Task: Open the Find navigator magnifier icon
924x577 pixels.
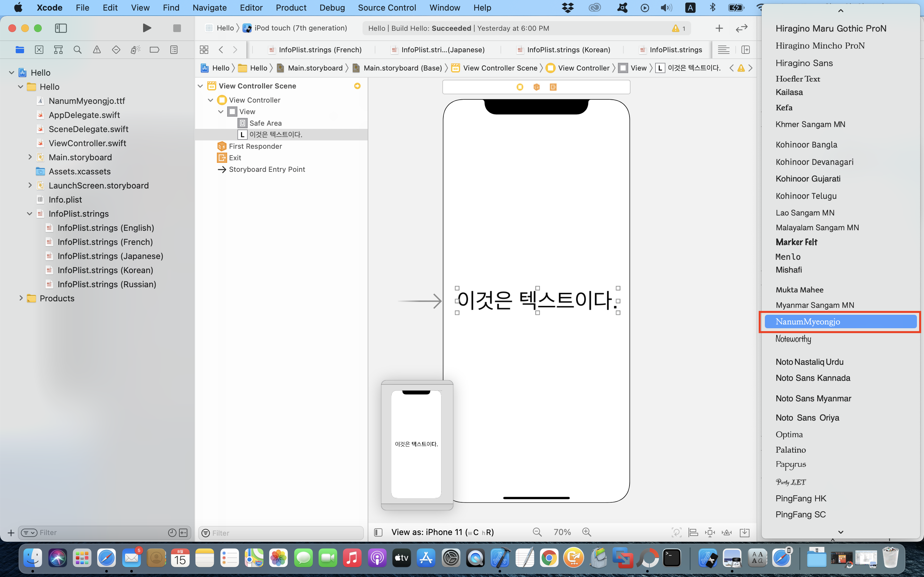Action: pos(78,50)
